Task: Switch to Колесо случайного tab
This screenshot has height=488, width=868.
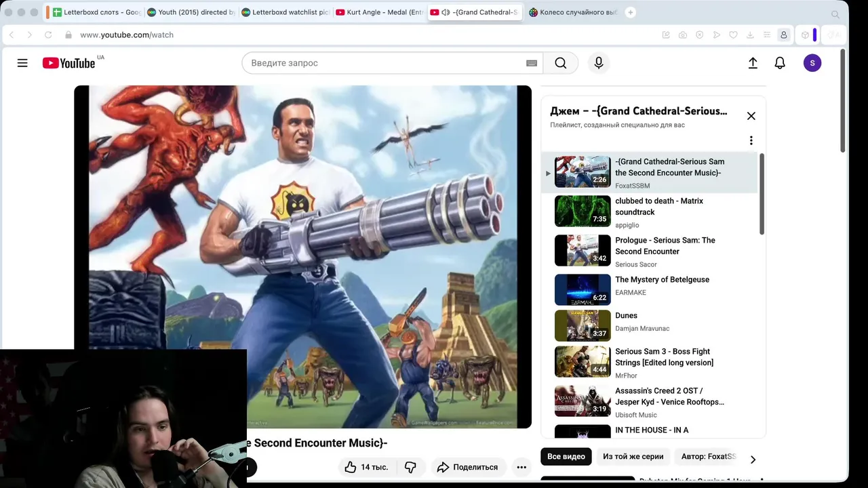Action: click(x=572, y=12)
